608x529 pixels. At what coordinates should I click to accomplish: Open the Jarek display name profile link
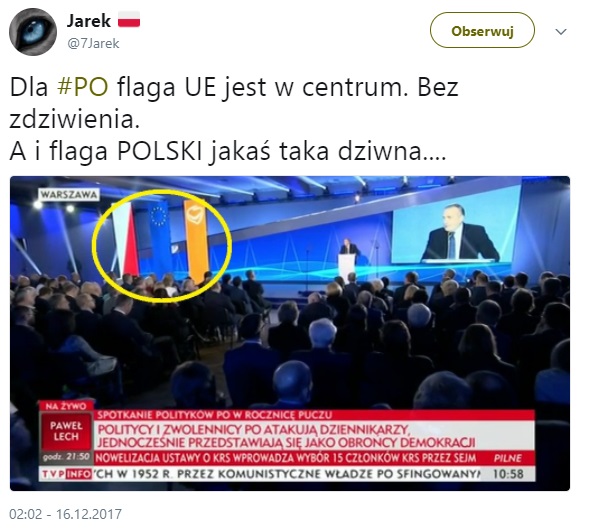[89, 21]
